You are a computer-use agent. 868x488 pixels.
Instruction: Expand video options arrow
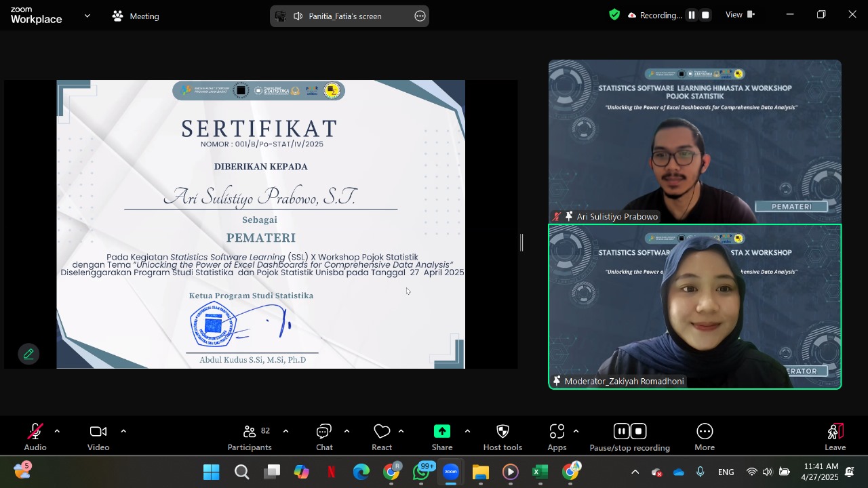[x=123, y=431]
